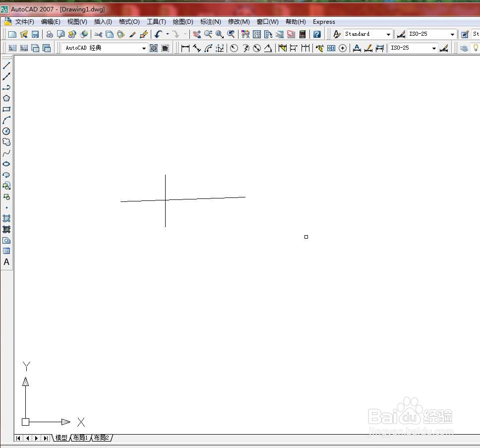Cut selection with the scissors icon
This screenshot has height=448, width=480.
(x=98, y=34)
